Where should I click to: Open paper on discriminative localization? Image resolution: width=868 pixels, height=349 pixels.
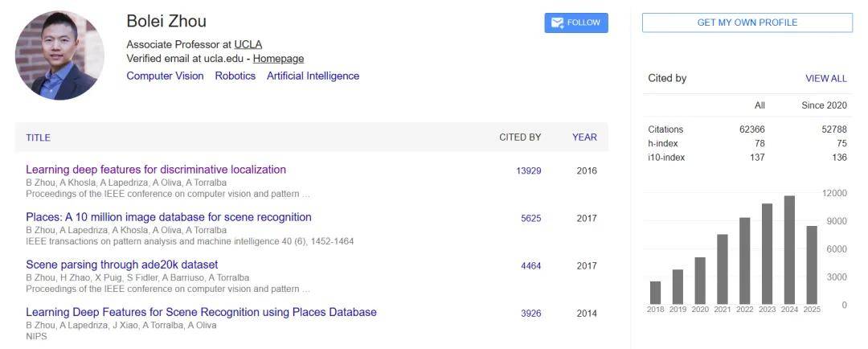(156, 170)
